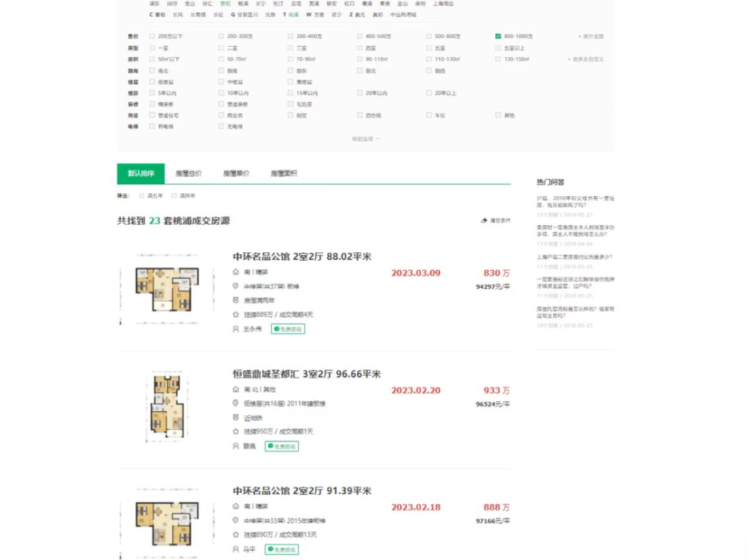This screenshot has height=560, width=748.
Task: Open Q&A about 上海户籍二套房首付比例
Action: pos(574,257)
